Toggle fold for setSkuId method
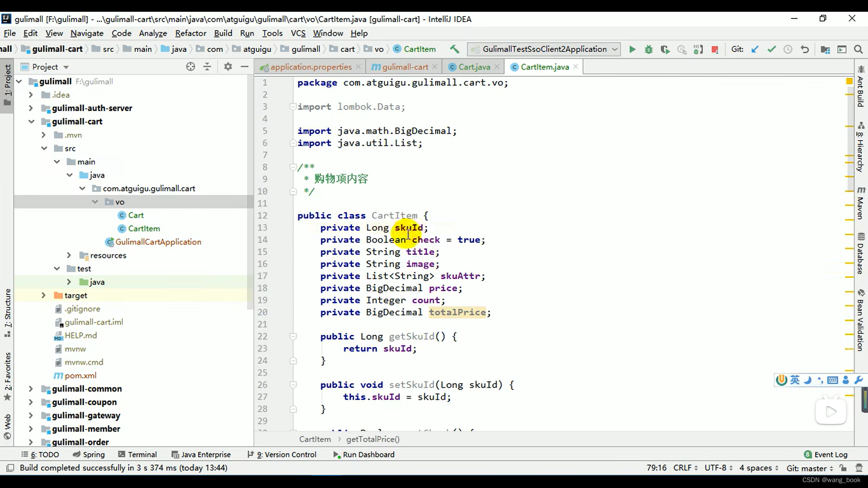The height and width of the screenshot is (488, 868). (x=293, y=385)
